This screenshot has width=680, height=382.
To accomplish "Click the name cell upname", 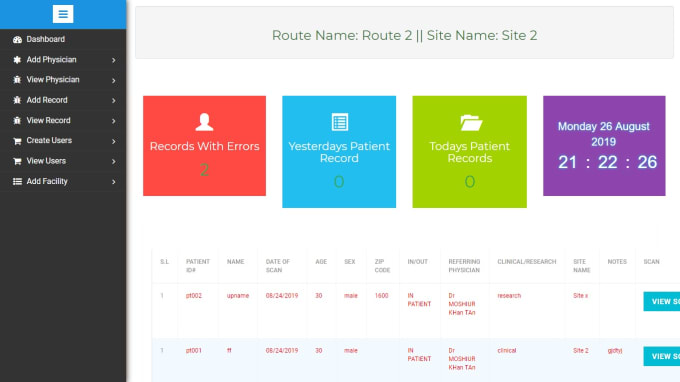I will pos(238,296).
